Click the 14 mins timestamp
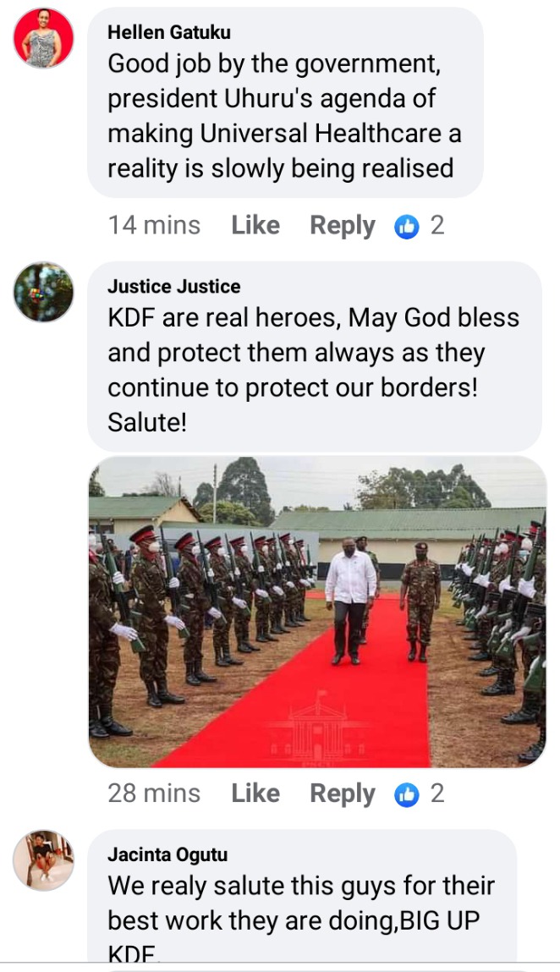Screen dimensions: 560x972 pyautogui.click(x=155, y=225)
